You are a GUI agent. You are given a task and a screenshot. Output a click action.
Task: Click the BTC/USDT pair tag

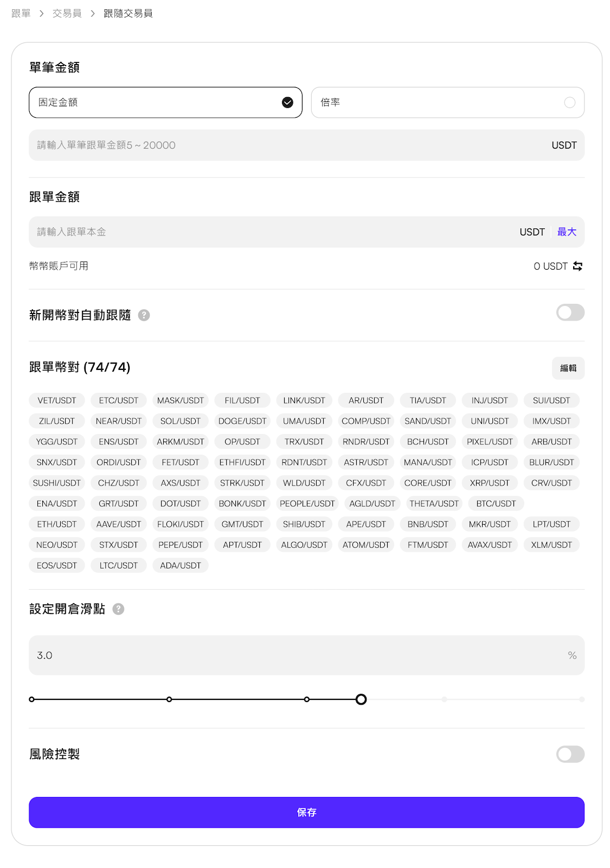pos(496,503)
